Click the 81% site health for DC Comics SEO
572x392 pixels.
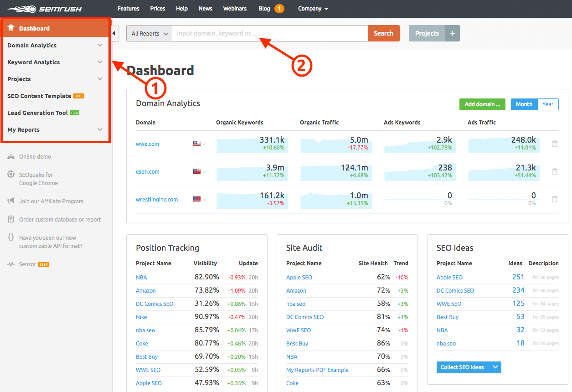point(383,317)
